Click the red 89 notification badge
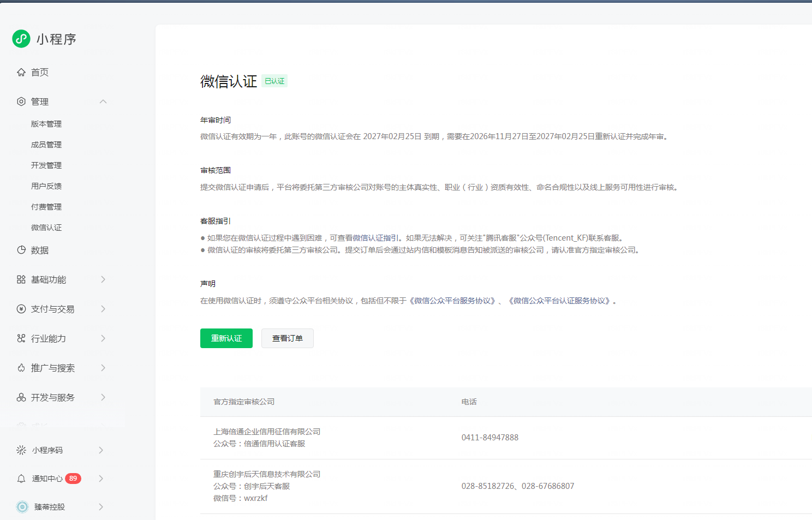 [x=73, y=479]
